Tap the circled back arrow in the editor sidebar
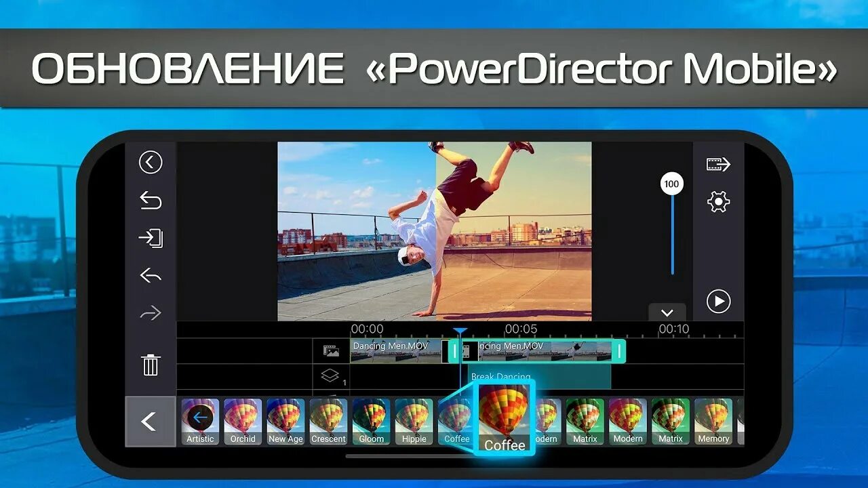 [151, 163]
